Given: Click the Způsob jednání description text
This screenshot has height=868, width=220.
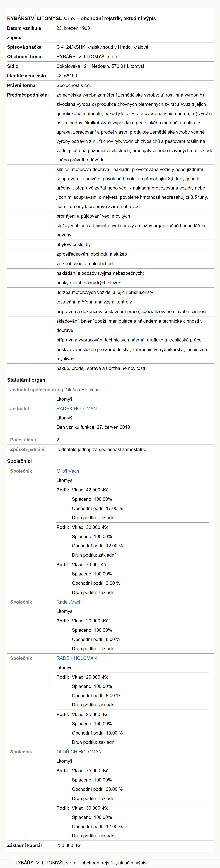Looking at the screenshot, I should tap(102, 449).
